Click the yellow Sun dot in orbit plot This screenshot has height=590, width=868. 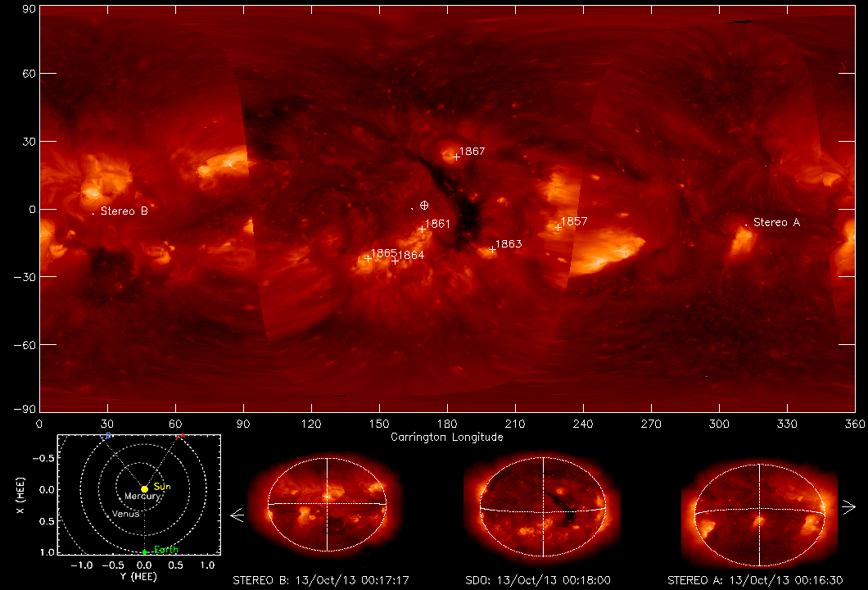(144, 489)
